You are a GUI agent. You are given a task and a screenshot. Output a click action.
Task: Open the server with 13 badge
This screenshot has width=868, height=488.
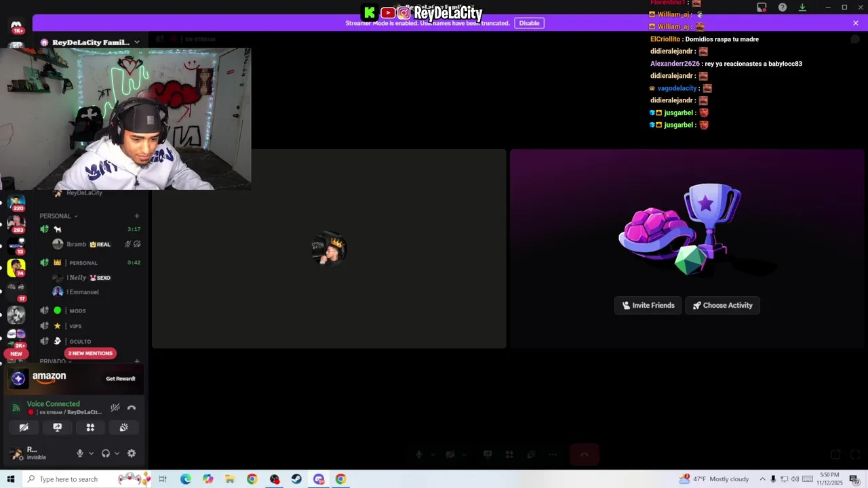16,245
